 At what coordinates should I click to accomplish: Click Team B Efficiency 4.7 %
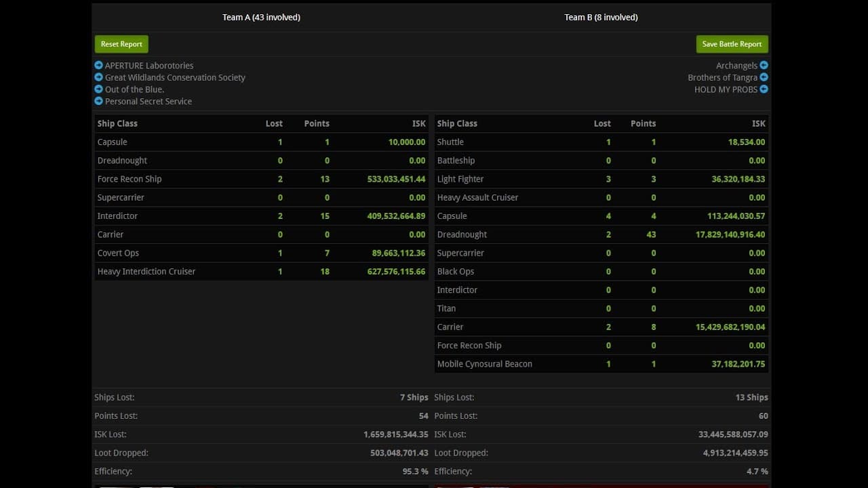757,471
